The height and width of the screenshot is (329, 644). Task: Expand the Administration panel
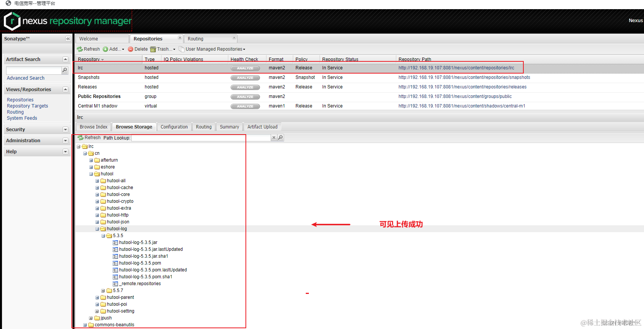click(x=65, y=141)
